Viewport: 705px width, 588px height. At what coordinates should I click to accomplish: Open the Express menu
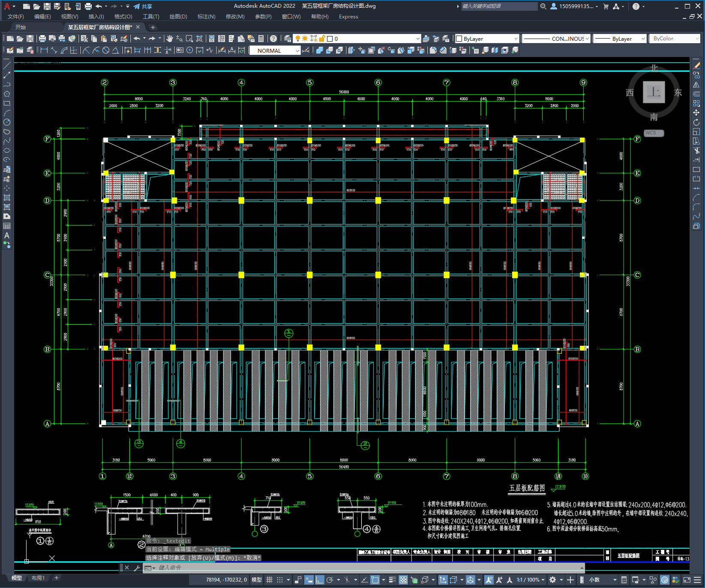[348, 17]
